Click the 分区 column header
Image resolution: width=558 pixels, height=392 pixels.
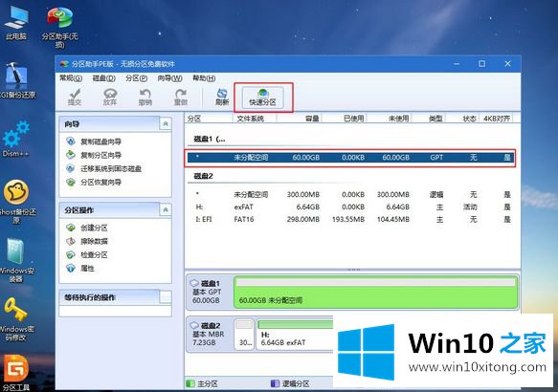tap(209, 119)
